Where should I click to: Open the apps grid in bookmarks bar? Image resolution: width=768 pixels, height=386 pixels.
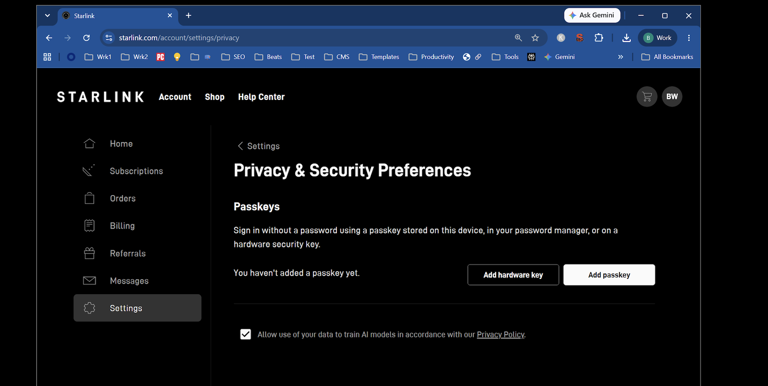click(x=47, y=57)
